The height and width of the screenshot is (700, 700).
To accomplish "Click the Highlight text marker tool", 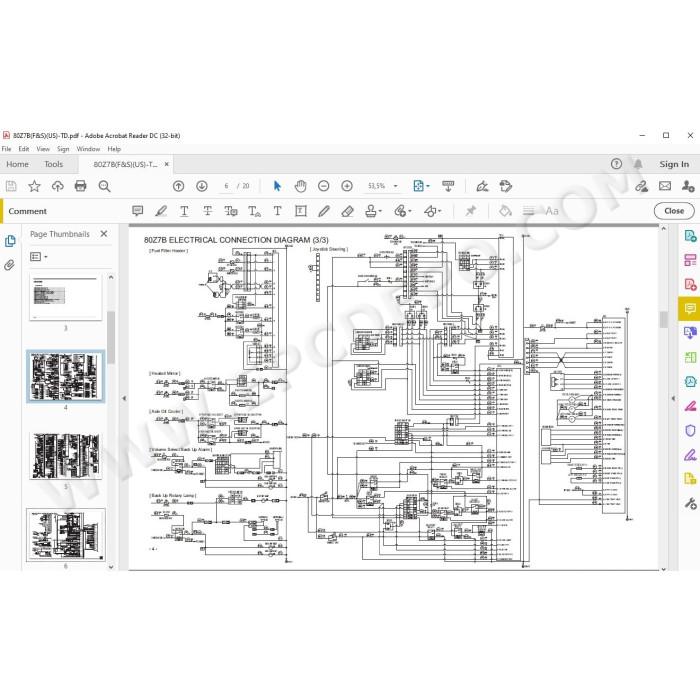I will click(161, 211).
